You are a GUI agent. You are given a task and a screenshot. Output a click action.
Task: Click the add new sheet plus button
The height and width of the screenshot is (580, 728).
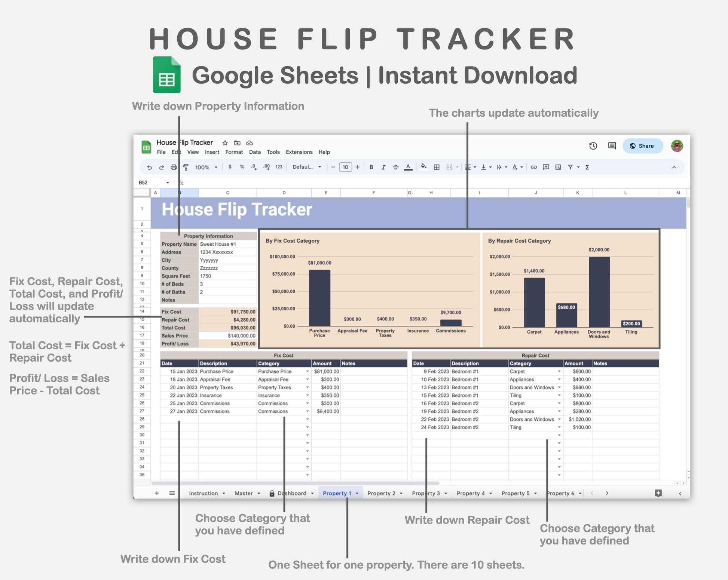(157, 493)
